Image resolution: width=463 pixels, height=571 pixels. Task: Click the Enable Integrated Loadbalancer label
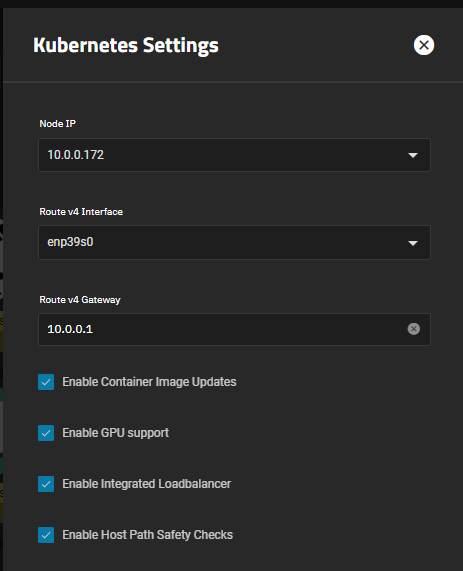click(146, 484)
